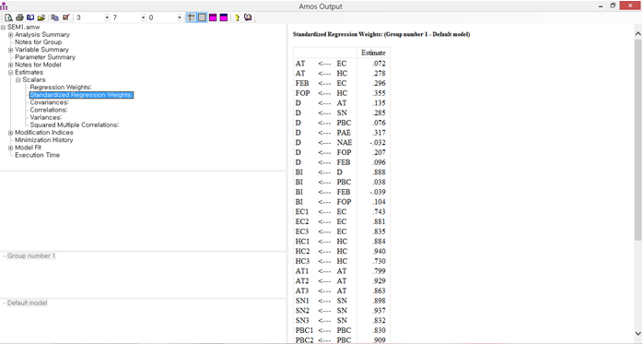
Task: Select Minimization History in tree
Action: pyautogui.click(x=44, y=140)
